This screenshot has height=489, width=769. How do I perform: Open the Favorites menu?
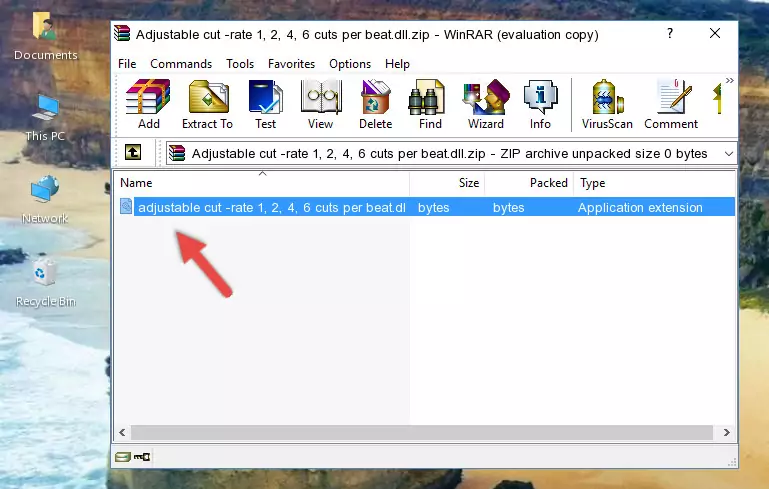point(291,64)
